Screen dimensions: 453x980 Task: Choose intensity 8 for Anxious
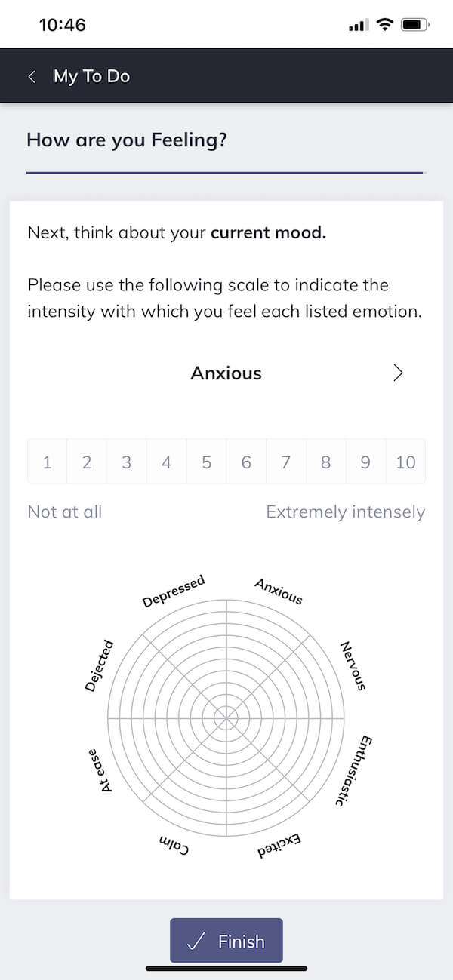click(325, 462)
